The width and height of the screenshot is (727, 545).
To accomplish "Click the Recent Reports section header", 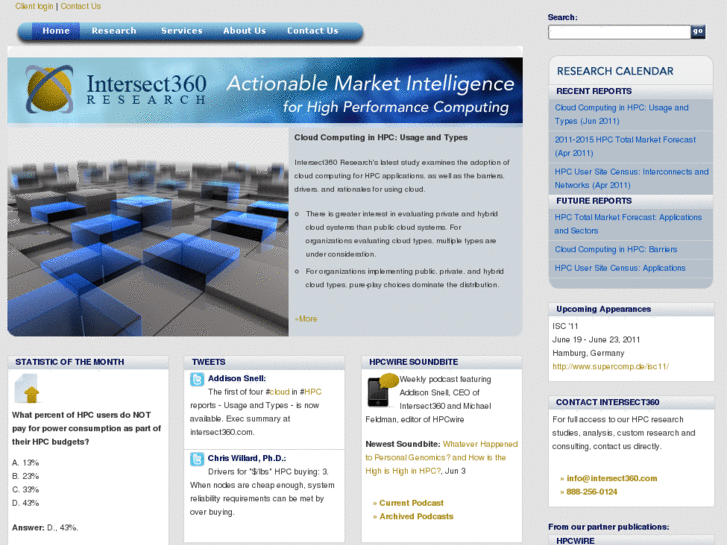I will click(x=593, y=91).
